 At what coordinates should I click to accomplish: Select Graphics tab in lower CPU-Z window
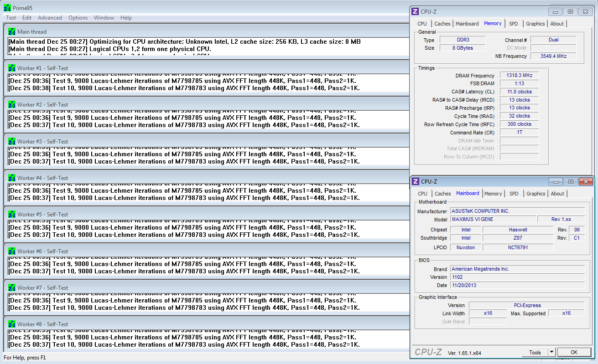coord(536,194)
